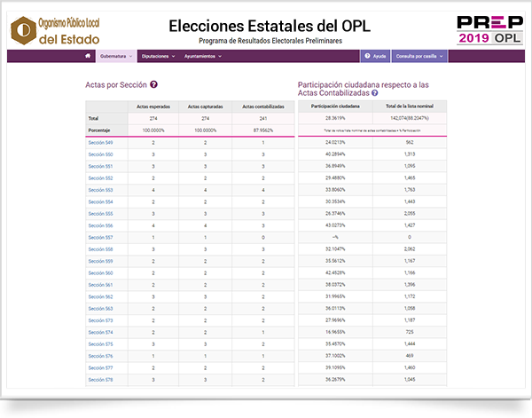Select the 142,074(88.2047%) cell
532x418 pixels.
coord(410,118)
